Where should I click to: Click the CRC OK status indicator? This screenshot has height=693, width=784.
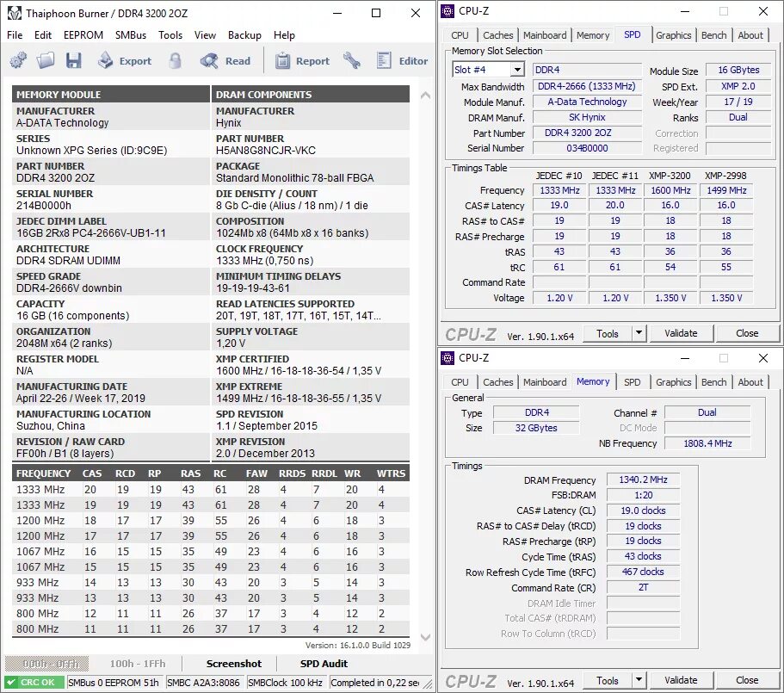(34, 683)
